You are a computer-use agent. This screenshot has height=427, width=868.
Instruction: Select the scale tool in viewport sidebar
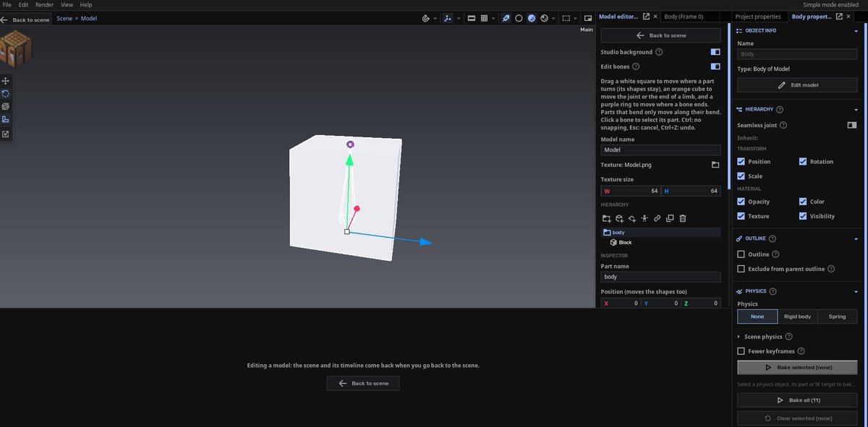tap(6, 106)
